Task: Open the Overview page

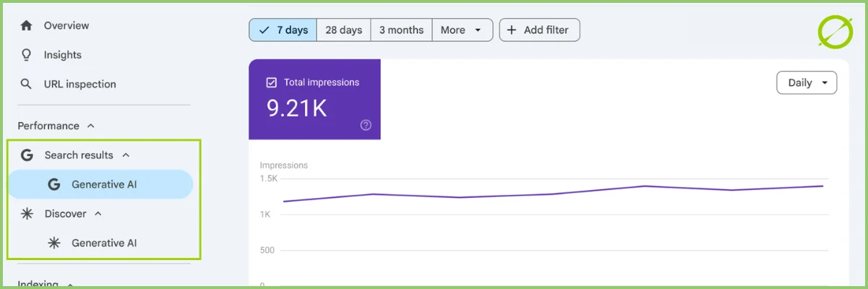Action: pos(66,25)
